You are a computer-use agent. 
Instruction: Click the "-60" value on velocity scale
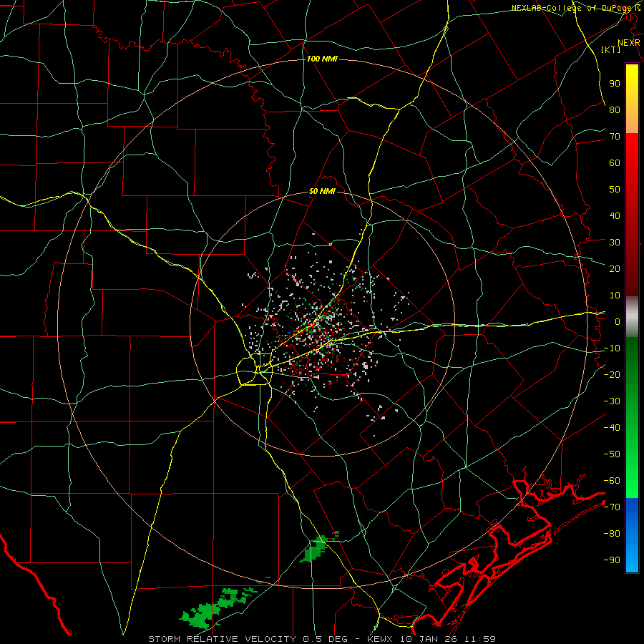click(612, 481)
